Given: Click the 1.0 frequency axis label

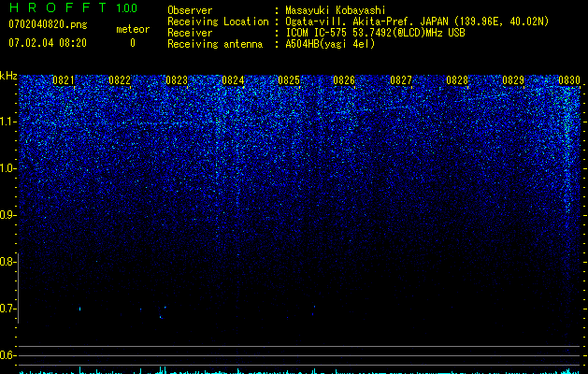Looking at the screenshot, I should (7, 168).
